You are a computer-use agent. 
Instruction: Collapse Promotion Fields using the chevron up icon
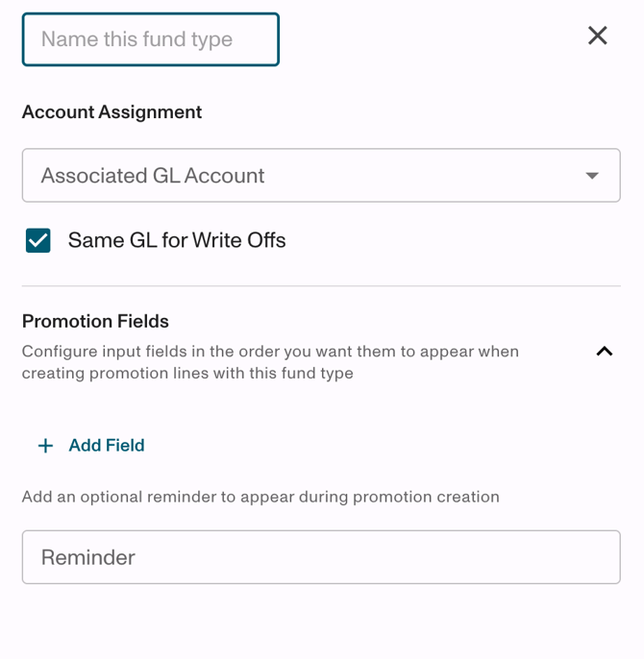click(x=604, y=352)
